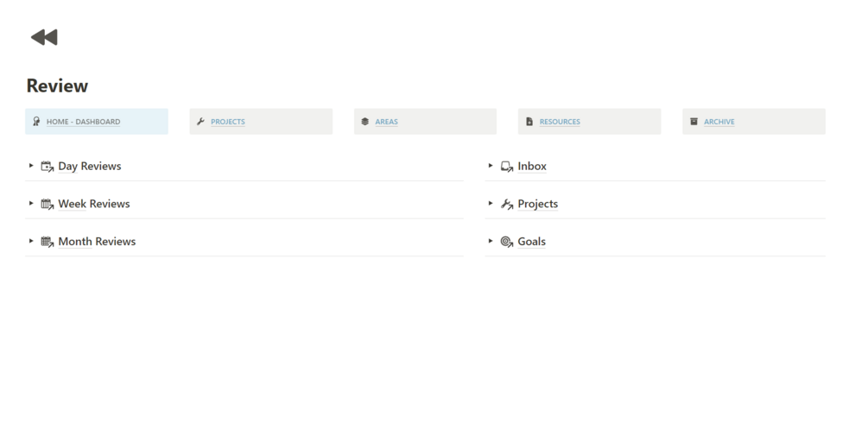Expand the Day Reviews toggle arrow

[32, 166]
